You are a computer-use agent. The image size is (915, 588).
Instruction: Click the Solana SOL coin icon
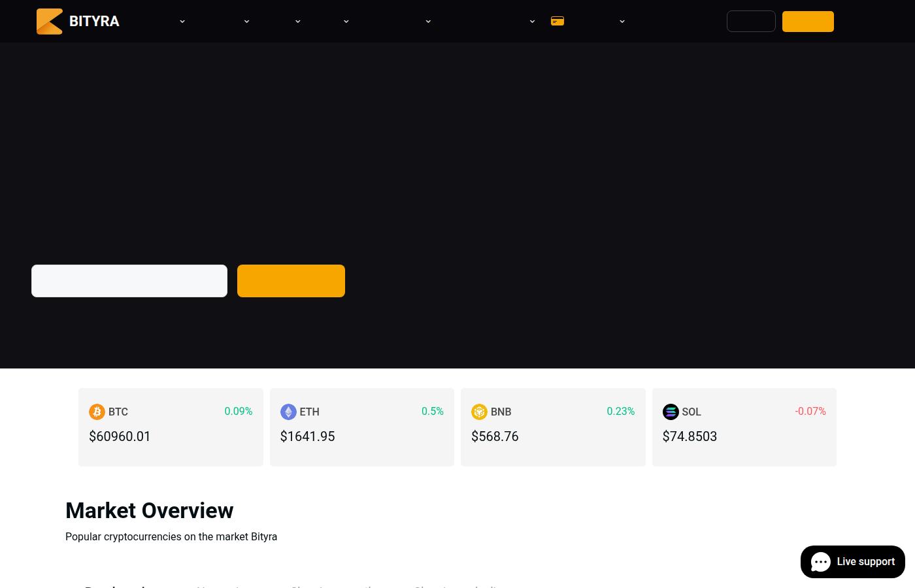point(671,412)
